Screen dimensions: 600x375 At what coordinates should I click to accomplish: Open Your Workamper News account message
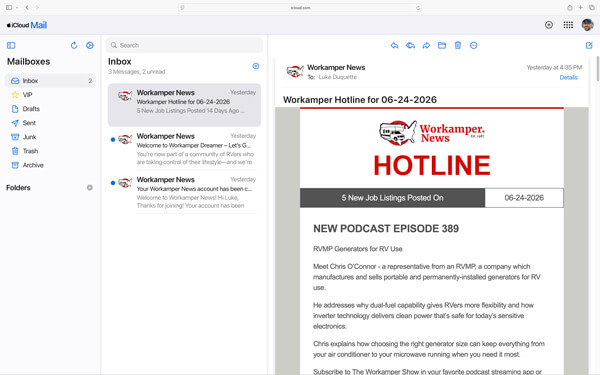[x=184, y=192]
